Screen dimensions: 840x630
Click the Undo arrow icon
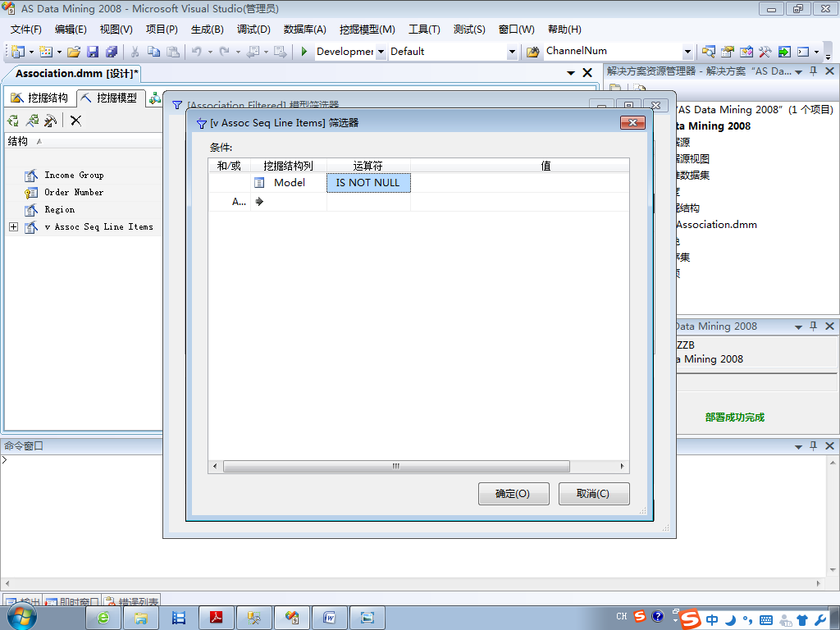197,52
